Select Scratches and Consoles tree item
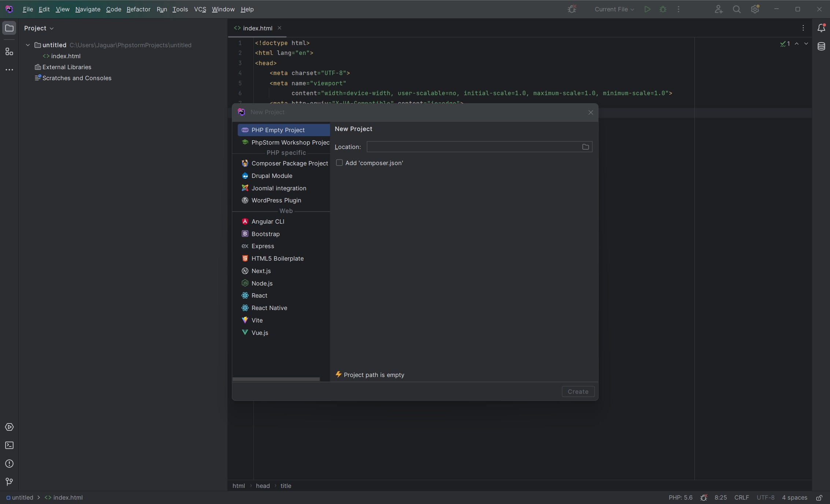This screenshot has height=504, width=830. (73, 78)
